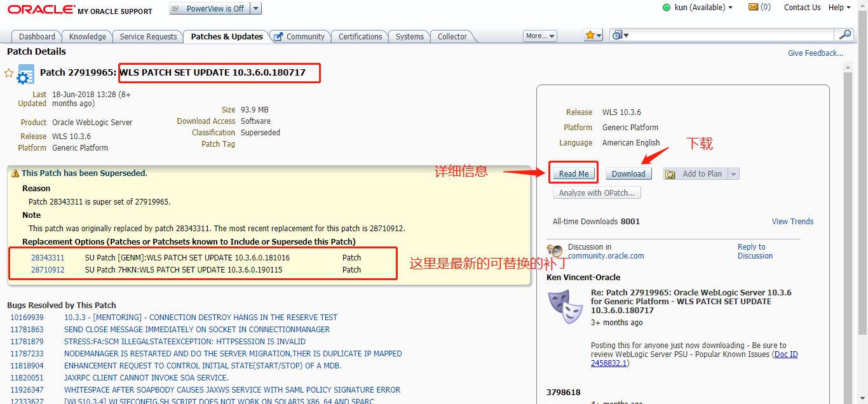Open the PowerView dropdown arrow

pos(255,8)
